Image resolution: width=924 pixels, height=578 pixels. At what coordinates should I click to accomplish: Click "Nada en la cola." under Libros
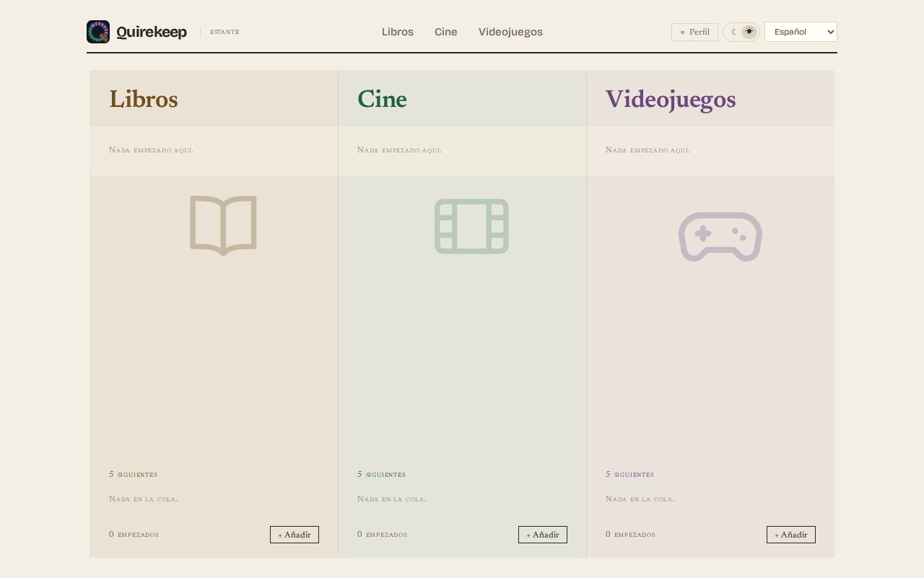click(x=144, y=499)
